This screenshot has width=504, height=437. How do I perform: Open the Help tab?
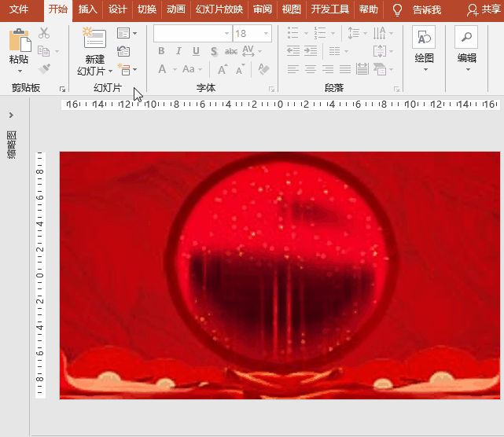pyautogui.click(x=369, y=9)
